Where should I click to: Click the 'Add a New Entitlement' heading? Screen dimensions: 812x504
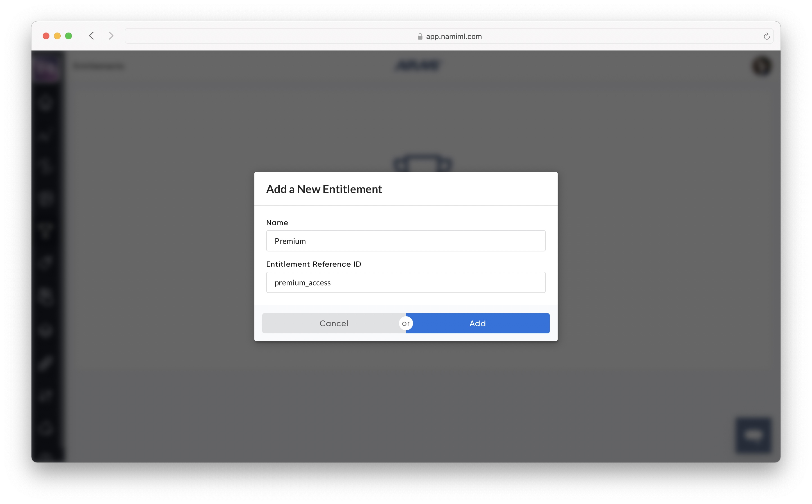[x=324, y=189]
